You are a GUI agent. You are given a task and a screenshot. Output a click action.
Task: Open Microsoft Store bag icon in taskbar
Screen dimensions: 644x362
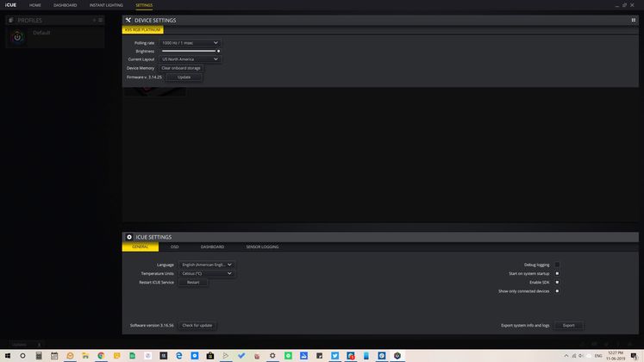click(x=210, y=356)
